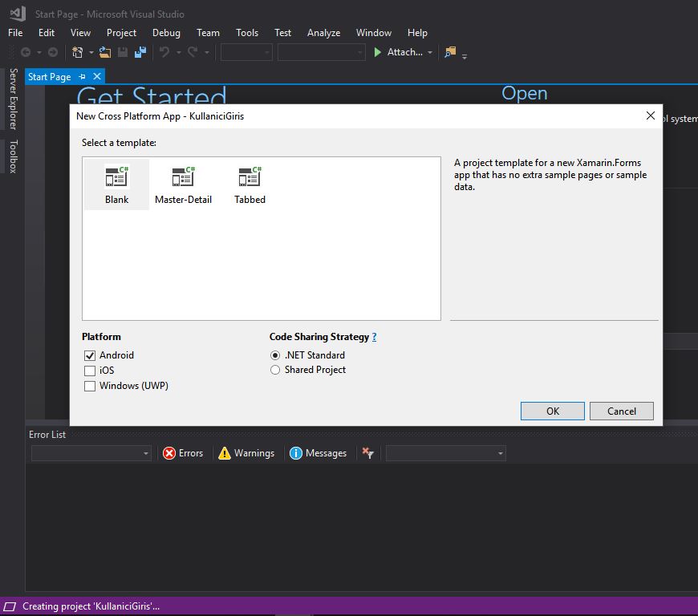698x616 pixels.
Task: Open the Toolbox side tab
Action: pyautogui.click(x=14, y=156)
